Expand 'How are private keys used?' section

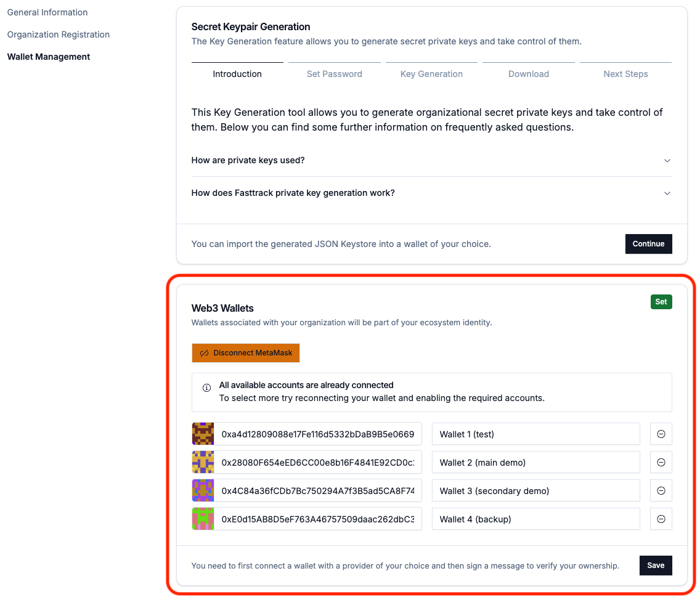pyautogui.click(x=431, y=160)
